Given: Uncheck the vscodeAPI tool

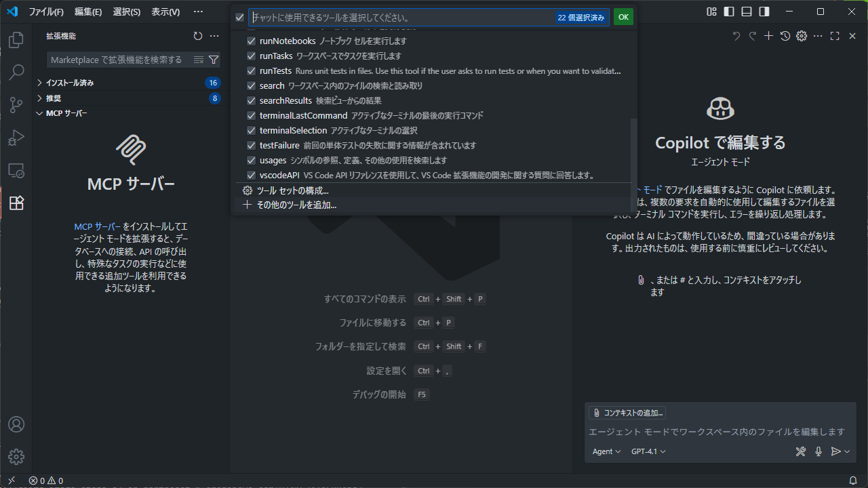Looking at the screenshot, I should [x=252, y=175].
